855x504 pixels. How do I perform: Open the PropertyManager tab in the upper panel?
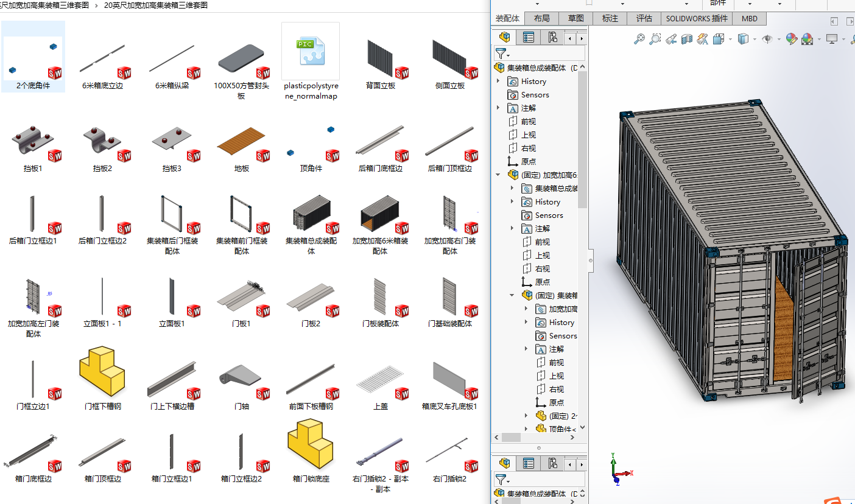[529, 37]
